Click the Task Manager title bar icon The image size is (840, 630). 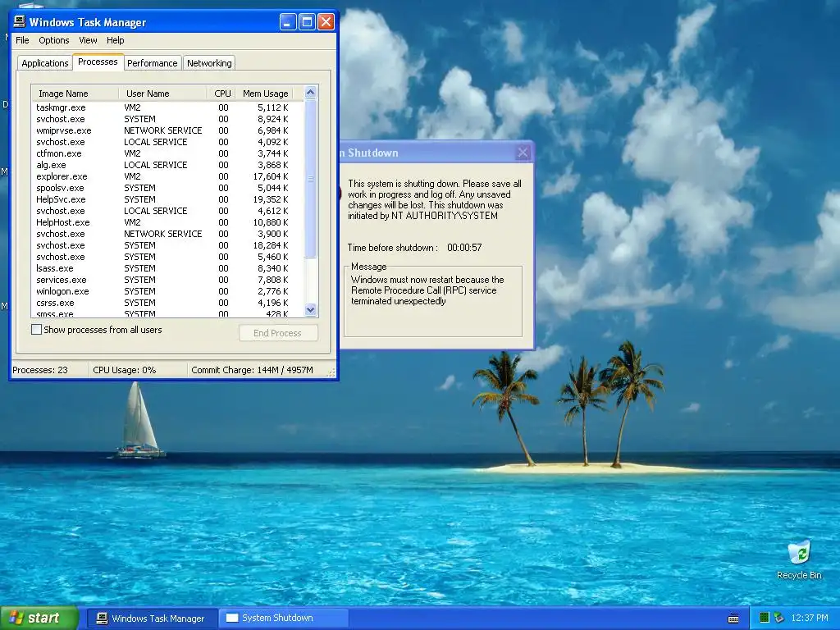20,21
